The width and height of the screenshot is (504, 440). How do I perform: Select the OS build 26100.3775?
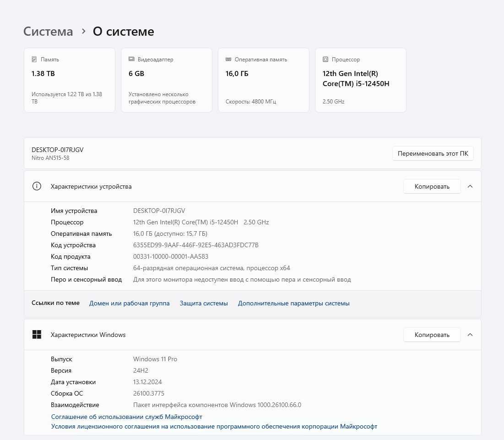pos(148,393)
